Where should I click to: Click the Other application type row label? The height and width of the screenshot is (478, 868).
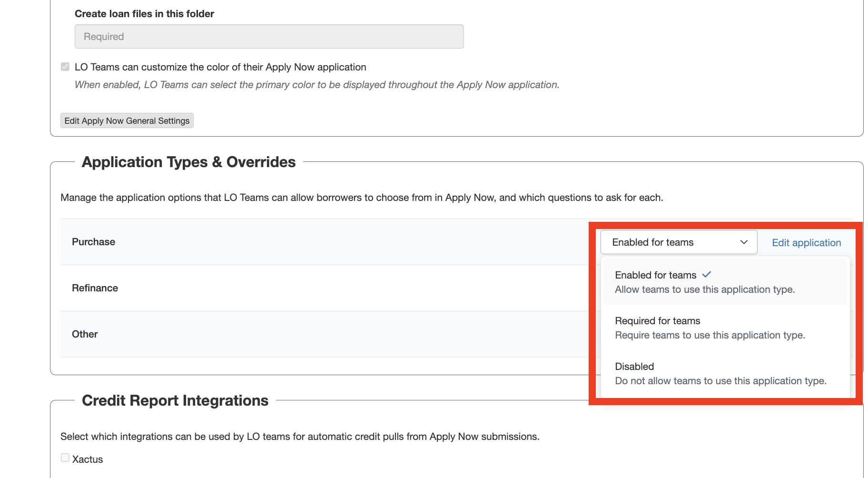pos(85,334)
